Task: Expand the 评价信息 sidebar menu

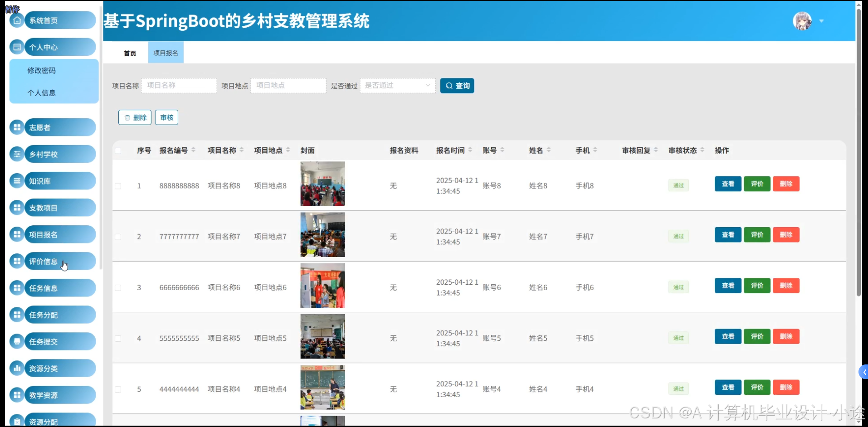Action: coord(60,261)
